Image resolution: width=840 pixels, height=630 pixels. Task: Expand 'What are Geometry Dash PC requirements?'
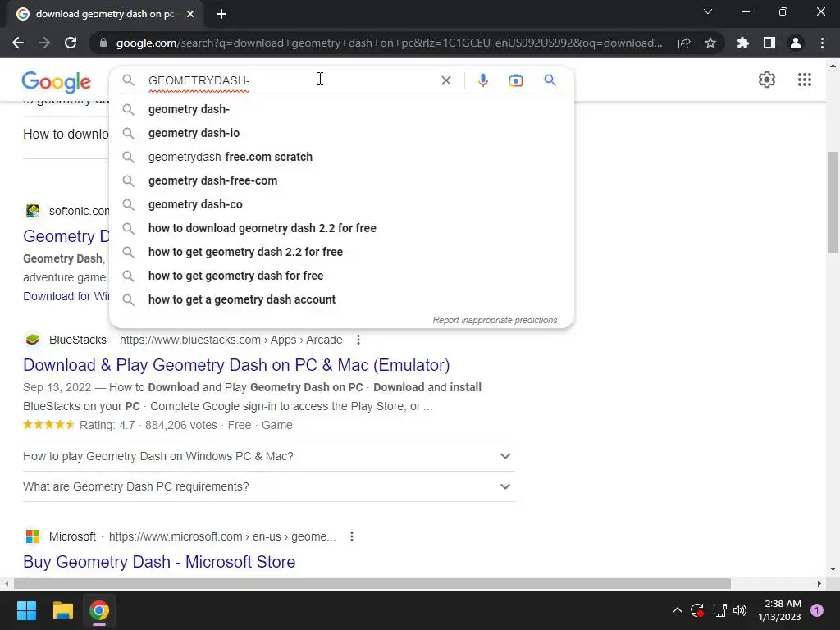tap(269, 486)
